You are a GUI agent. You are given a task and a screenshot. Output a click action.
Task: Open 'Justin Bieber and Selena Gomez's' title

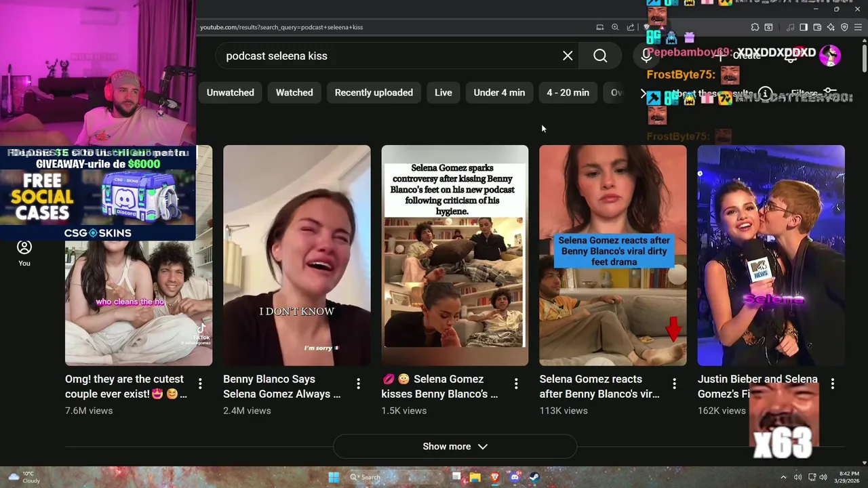757,386
